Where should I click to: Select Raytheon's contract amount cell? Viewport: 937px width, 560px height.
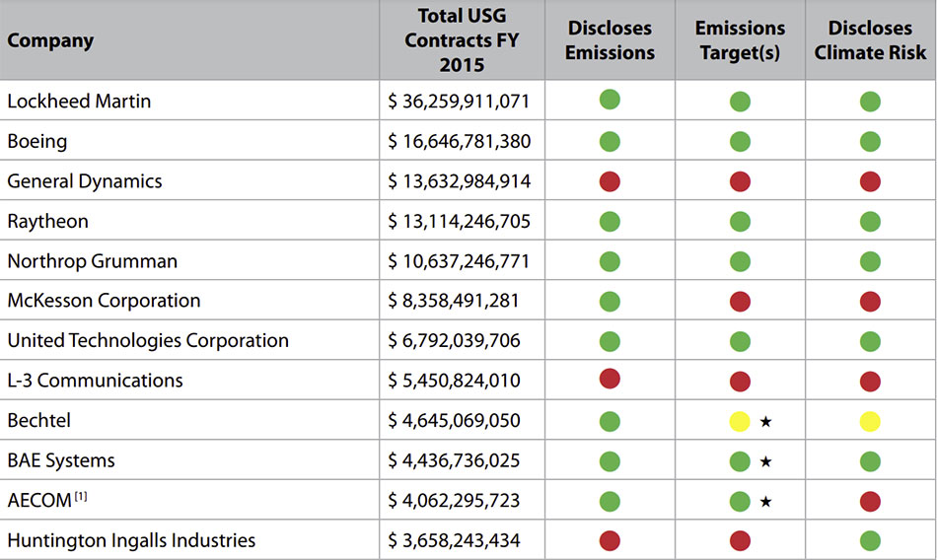coord(460,221)
